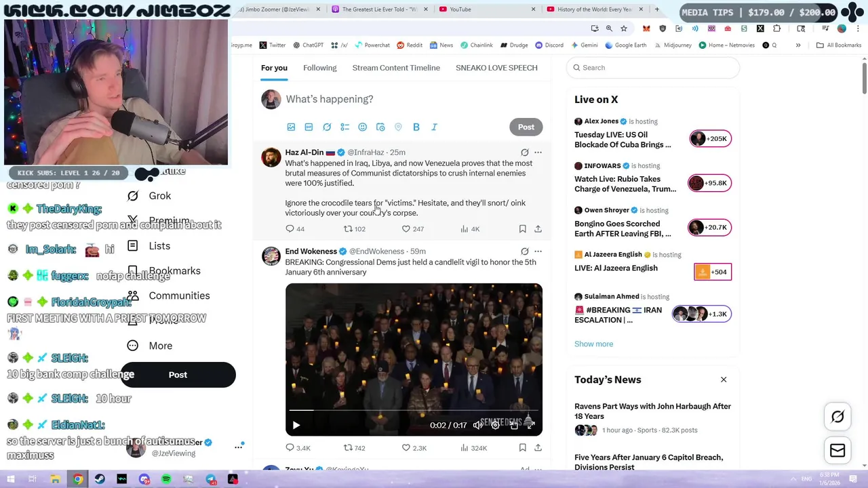The height and width of the screenshot is (488, 868).
Task: Add a poll in the composer
Action: 344,127
